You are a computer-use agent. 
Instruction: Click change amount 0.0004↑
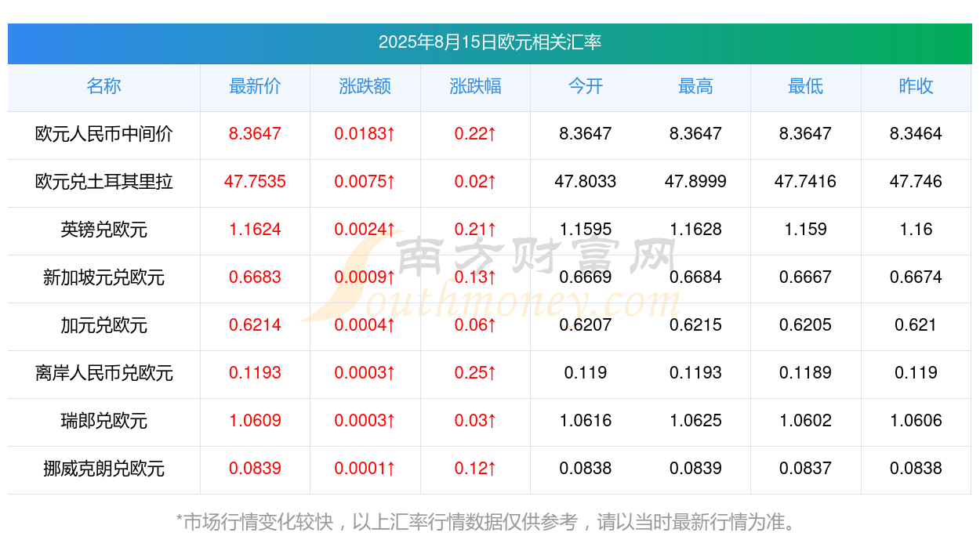pos(365,325)
